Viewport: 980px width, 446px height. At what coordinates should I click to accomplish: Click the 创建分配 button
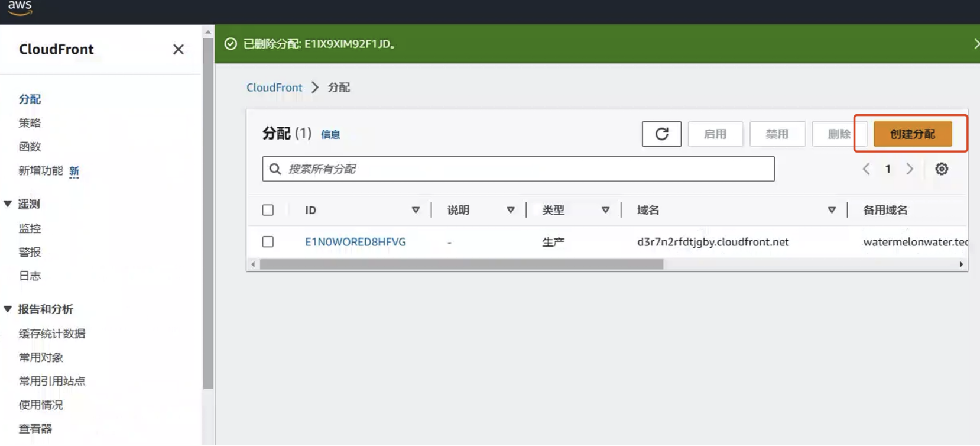pyautogui.click(x=913, y=134)
